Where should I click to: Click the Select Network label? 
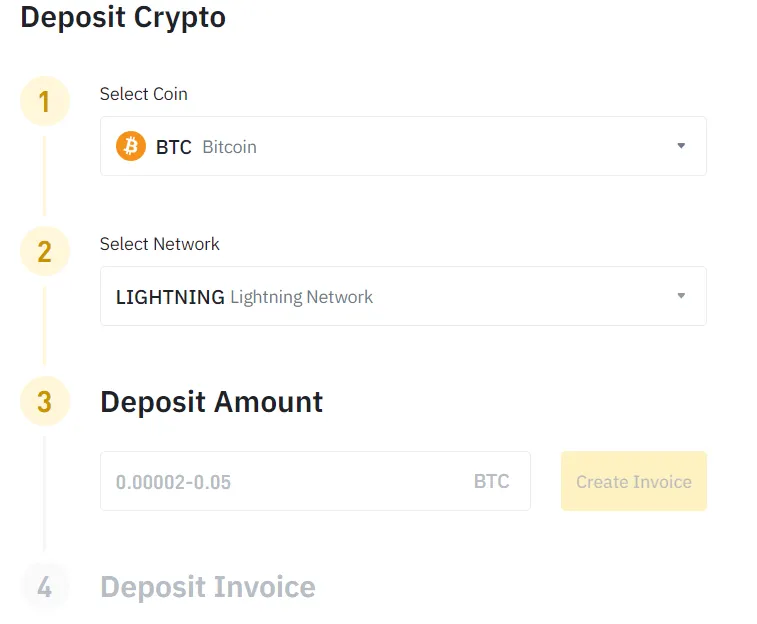(160, 244)
